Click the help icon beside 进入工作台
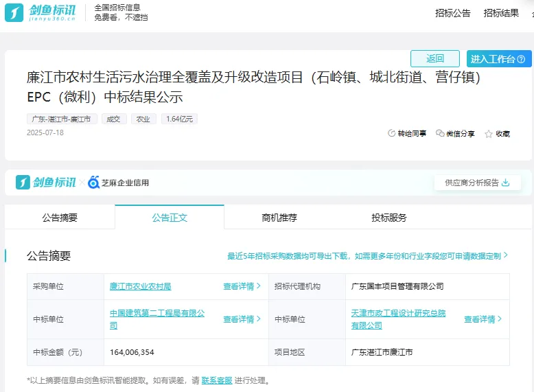This screenshot has height=392, width=534. 521,59
